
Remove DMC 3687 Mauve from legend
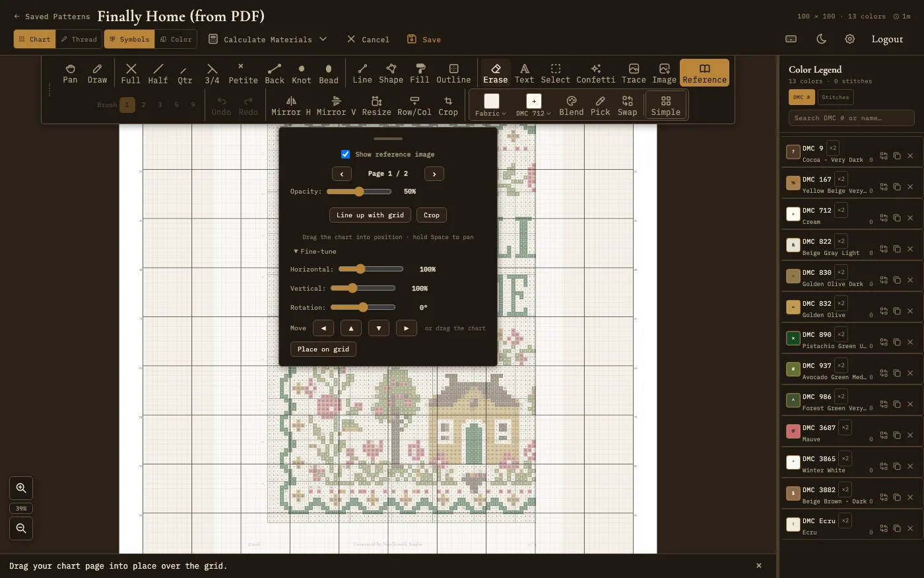(910, 435)
